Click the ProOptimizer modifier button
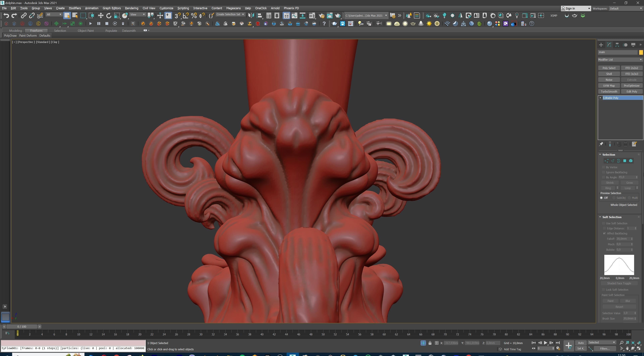The width and height of the screenshot is (644, 356). point(631,86)
